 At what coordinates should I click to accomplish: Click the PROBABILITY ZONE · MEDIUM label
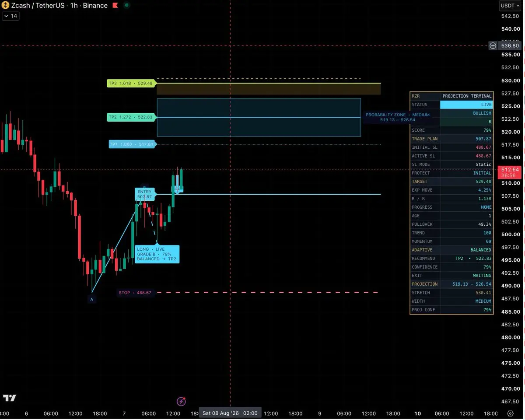[x=398, y=117]
